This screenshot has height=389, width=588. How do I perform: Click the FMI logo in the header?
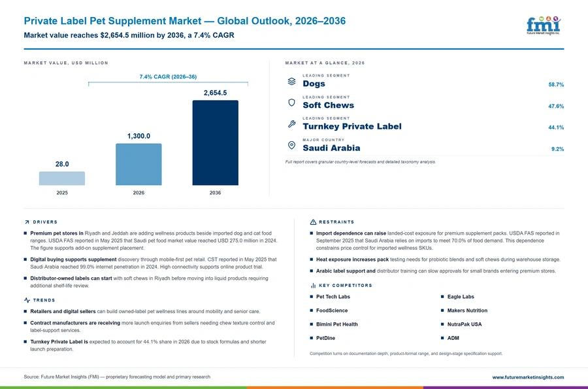tap(544, 25)
